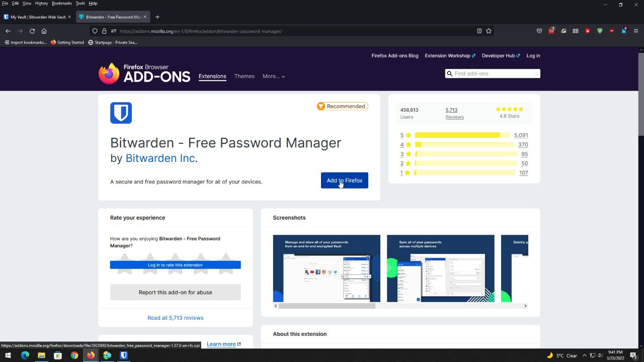Click the Learn more link
Screen dimensions: 644x362
tap(223, 344)
